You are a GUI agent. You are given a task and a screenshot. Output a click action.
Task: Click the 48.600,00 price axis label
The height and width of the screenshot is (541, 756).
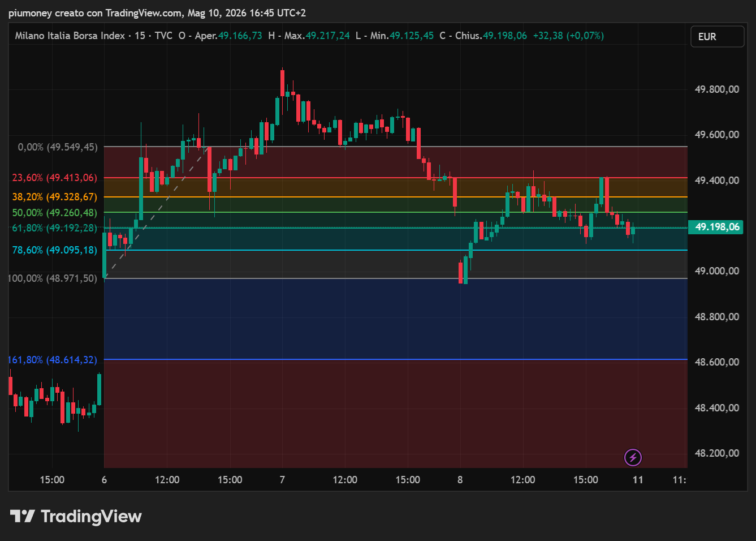(x=717, y=362)
